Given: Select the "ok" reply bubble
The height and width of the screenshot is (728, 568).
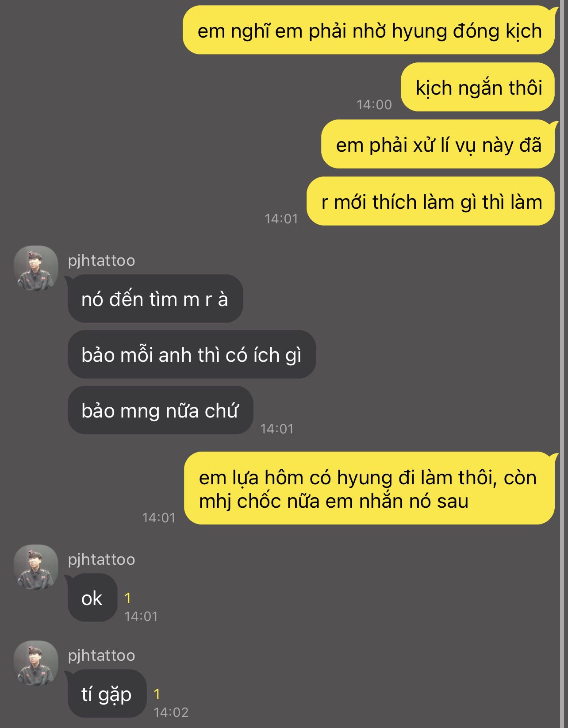Looking at the screenshot, I should pos(92,598).
